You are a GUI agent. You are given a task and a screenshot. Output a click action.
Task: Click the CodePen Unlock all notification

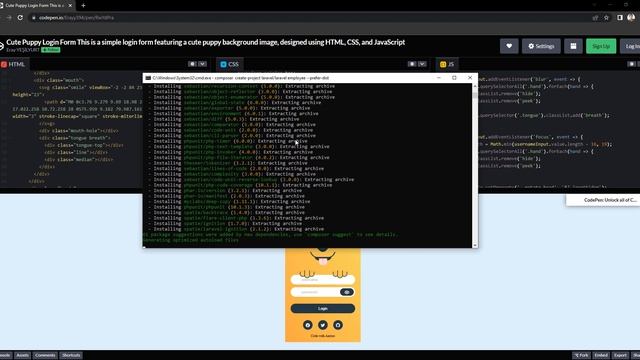click(x=603, y=200)
